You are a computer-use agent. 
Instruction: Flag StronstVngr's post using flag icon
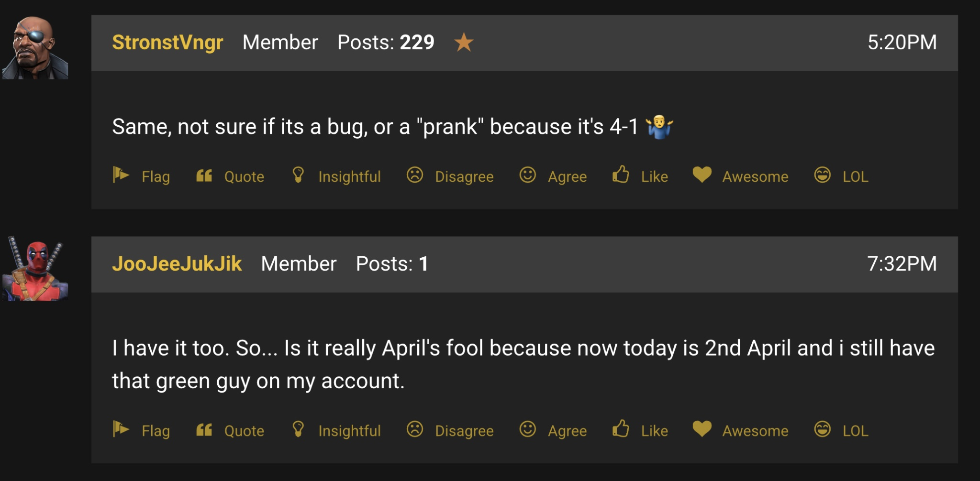[x=121, y=175]
